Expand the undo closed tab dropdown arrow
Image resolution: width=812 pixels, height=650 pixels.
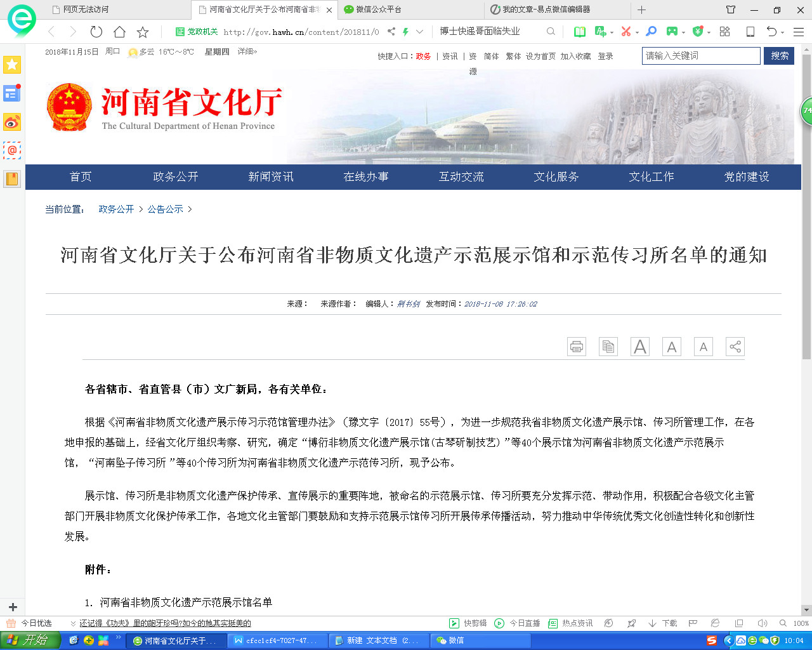783,32
